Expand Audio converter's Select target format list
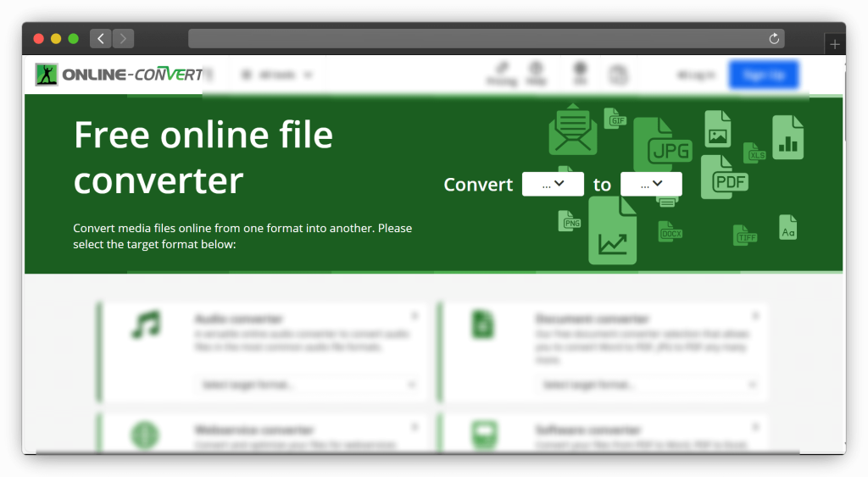 point(308,385)
